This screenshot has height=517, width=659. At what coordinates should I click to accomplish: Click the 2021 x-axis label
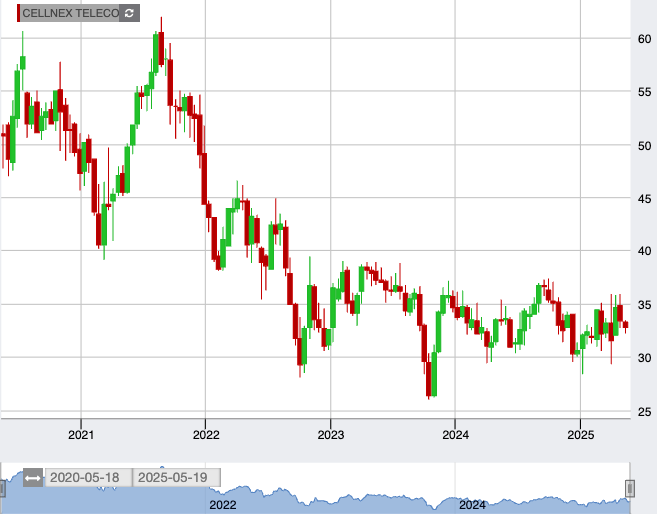(x=81, y=436)
